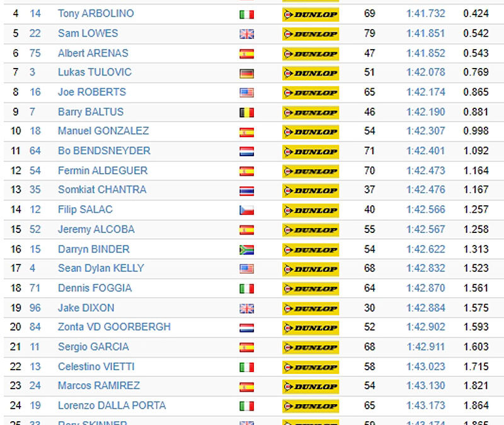Click lap time 1:42.567 for Jeremy ALCOBA
The image size is (504, 425).
point(426,229)
